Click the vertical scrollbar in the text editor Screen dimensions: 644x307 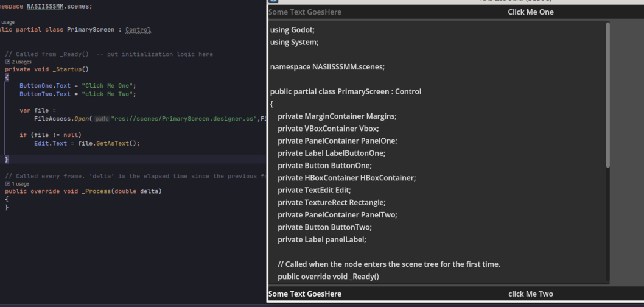tap(607, 94)
